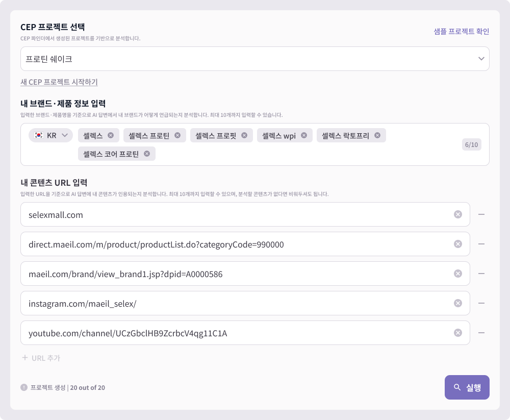Viewport: 510px width, 420px height.
Task: Remove the 셀렉스 brand tag
Action: coord(111,135)
